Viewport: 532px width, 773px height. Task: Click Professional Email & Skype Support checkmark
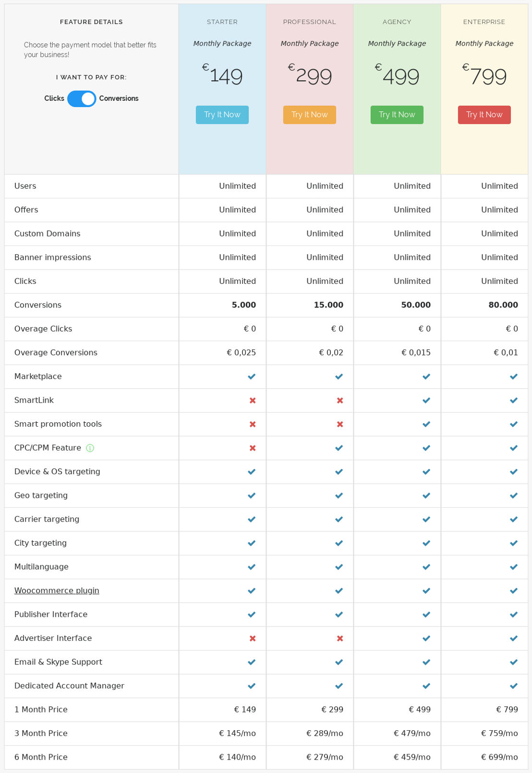click(339, 662)
